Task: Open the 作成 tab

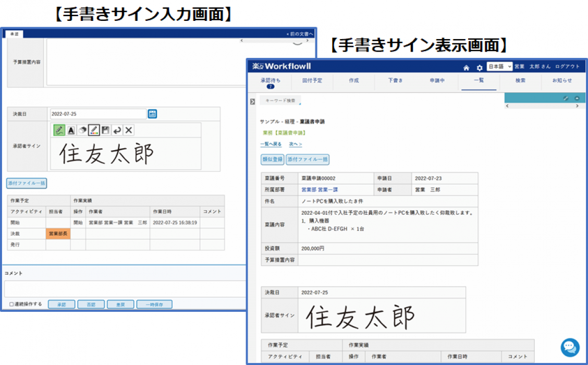Action: 353,81
